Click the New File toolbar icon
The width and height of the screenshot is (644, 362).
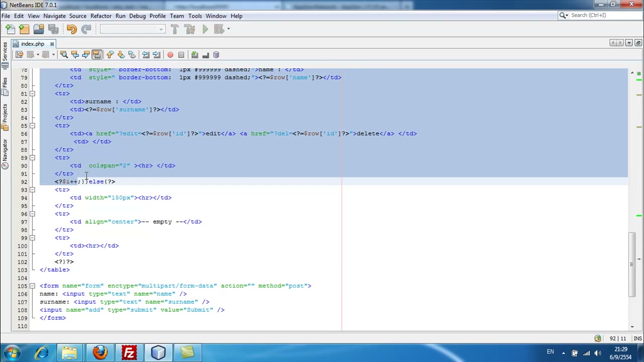[x=10, y=29]
